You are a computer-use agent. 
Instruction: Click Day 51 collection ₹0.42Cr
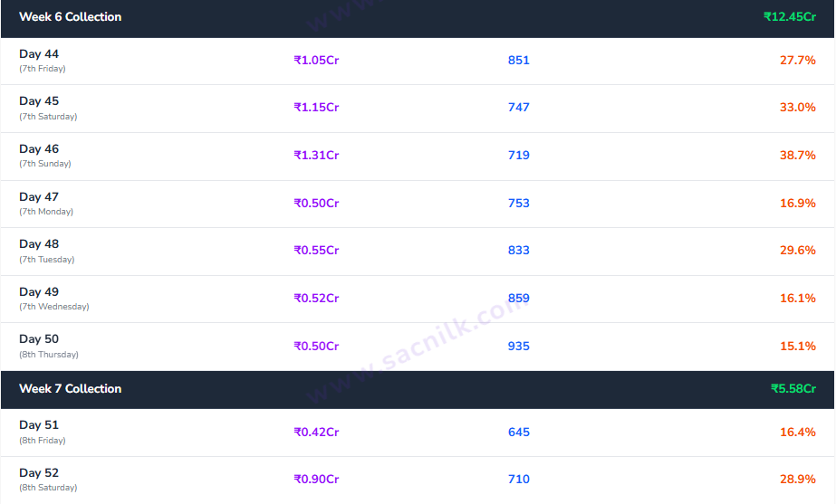pyautogui.click(x=316, y=433)
